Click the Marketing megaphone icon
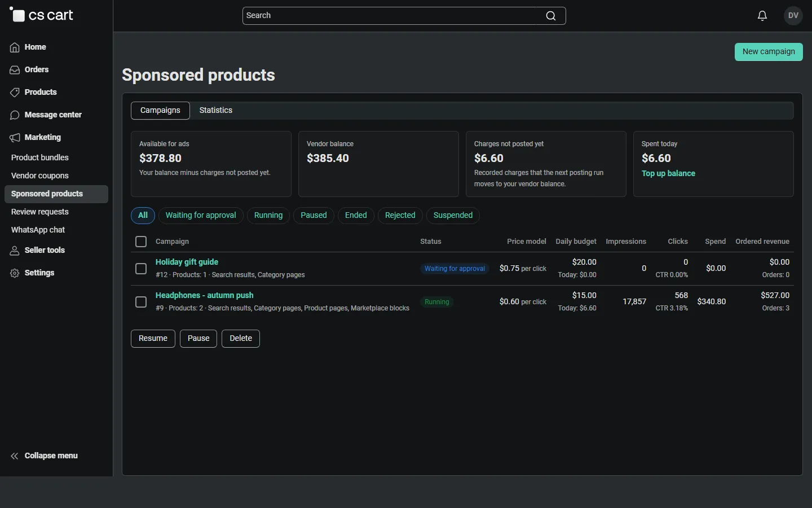This screenshot has height=508, width=812. point(15,138)
